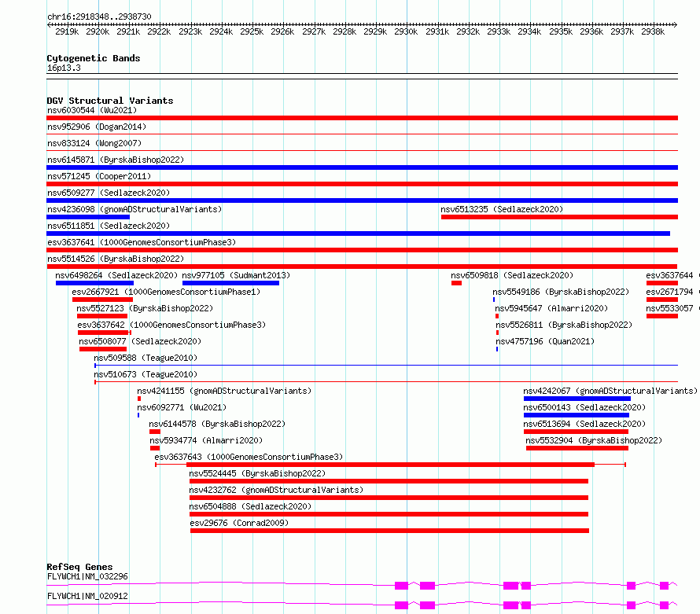
Task: Click esv3637641 1000GenomesConsortiumPhase3 label
Action: tap(142, 242)
